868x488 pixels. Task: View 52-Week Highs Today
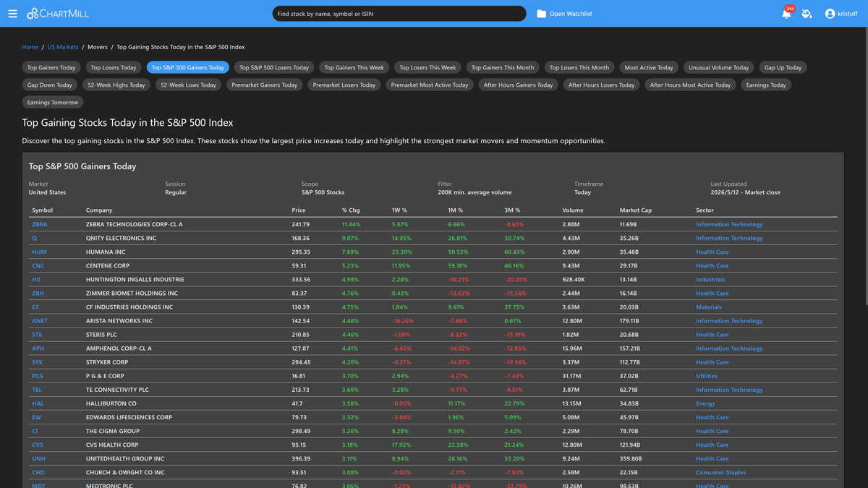[116, 85]
